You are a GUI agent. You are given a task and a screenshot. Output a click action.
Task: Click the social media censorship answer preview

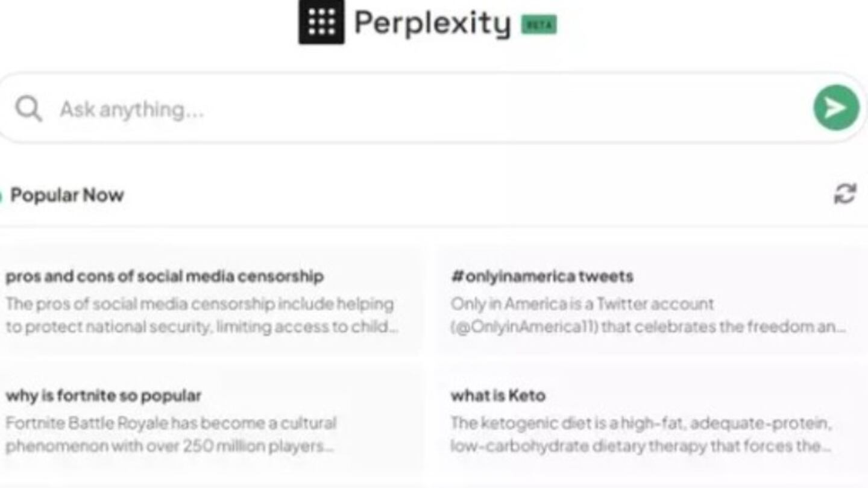coord(202,315)
